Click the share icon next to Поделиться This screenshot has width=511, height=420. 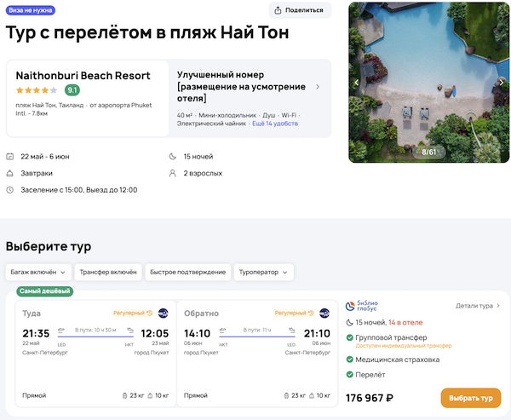click(279, 10)
